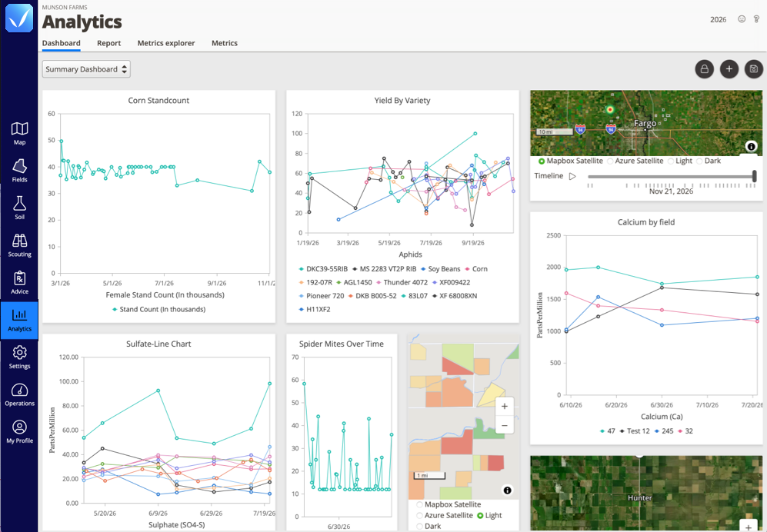The image size is (767, 532).
Task: Click the Calcium by field chart title
Action: [x=646, y=222]
